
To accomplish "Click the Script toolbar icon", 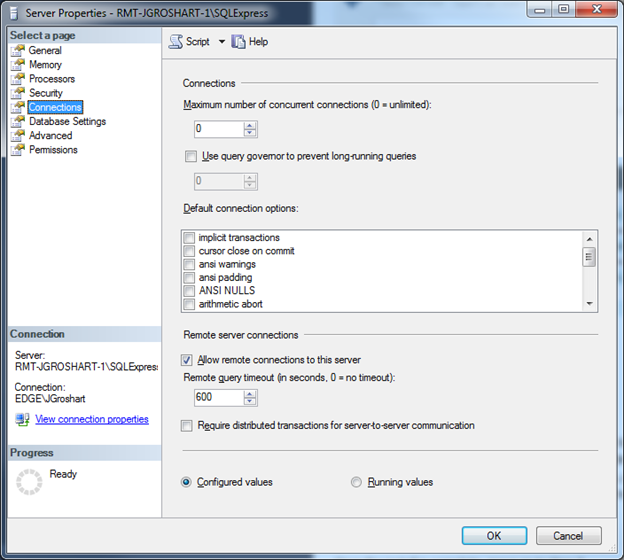I will tap(176, 41).
